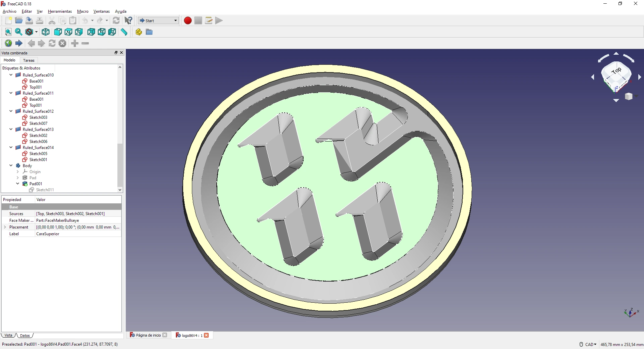Execute macro green play icon

[219, 20]
